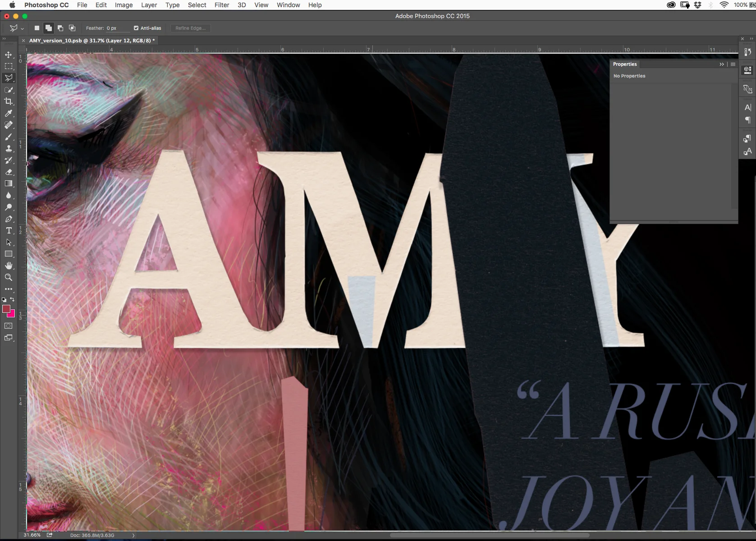Image resolution: width=756 pixels, height=541 pixels.
Task: Select the Eraser tool
Action: (x=9, y=172)
